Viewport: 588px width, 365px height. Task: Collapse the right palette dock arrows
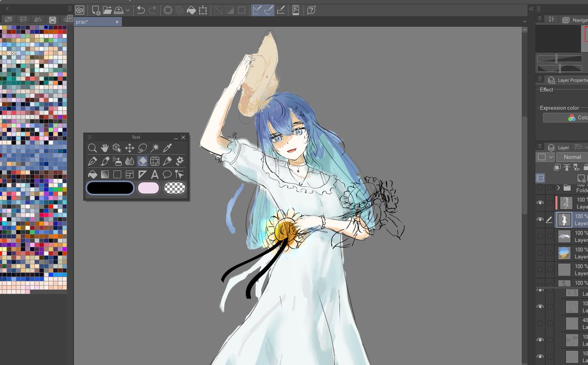pyautogui.click(x=531, y=9)
